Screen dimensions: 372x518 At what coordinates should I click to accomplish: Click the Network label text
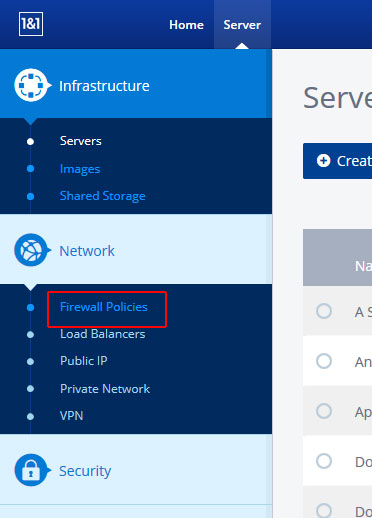tap(87, 251)
